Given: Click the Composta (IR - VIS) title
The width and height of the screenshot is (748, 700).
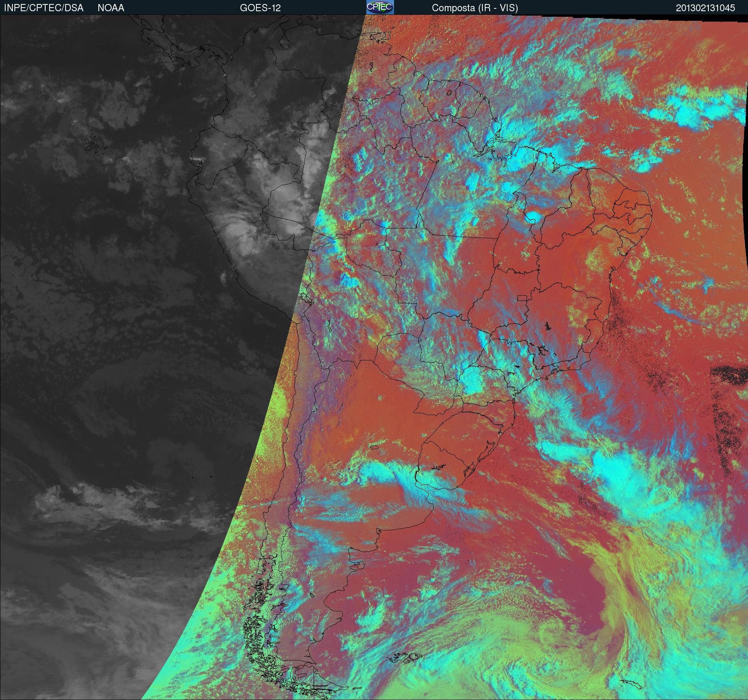Looking at the screenshot, I should coord(475,8).
